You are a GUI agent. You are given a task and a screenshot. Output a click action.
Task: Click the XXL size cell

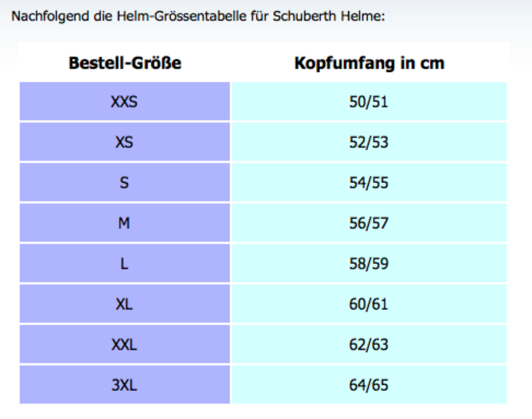pos(124,345)
